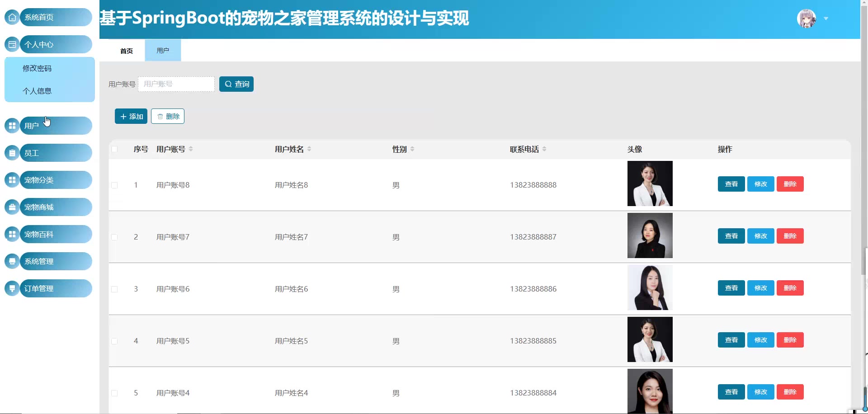Screen dimensions: 868x414
Task: Open avatar photo of 用户账号4
Action: click(x=650, y=391)
